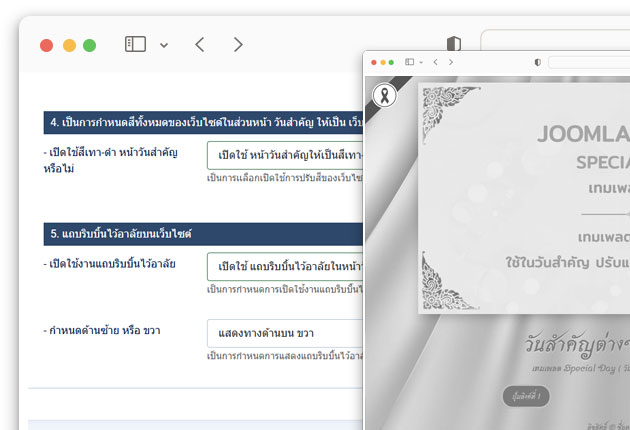Go back using the large back arrow

[200, 45]
